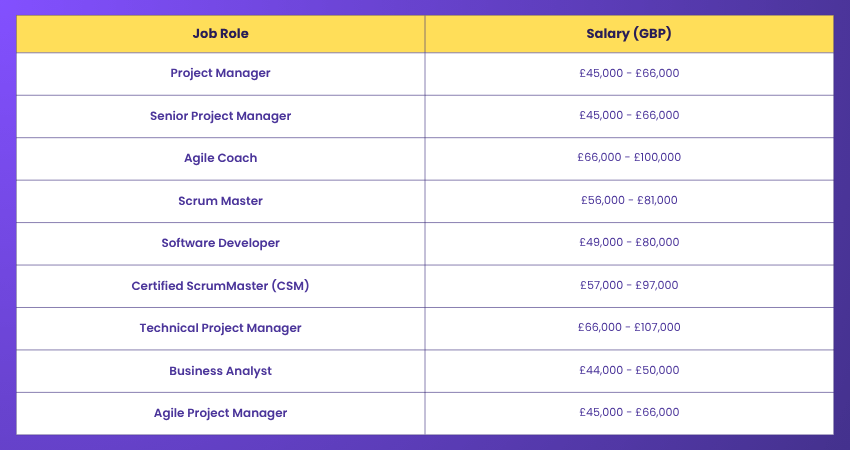The height and width of the screenshot is (450, 850).
Task: Select the Scrum Master role cell
Action: coord(220,201)
